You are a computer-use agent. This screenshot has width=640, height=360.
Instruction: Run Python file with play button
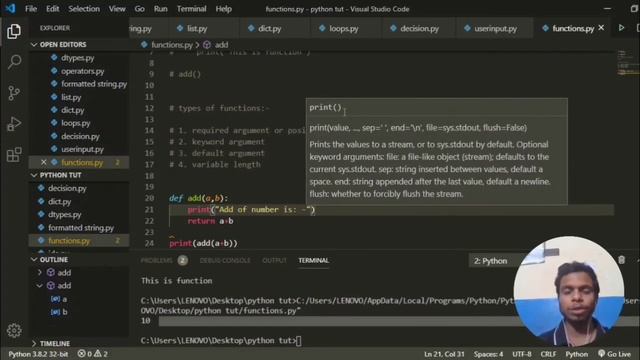point(621,28)
